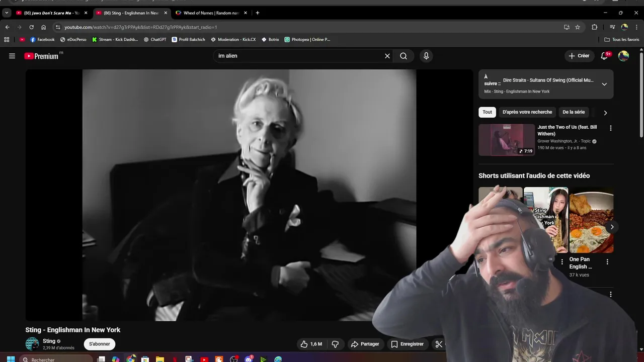Open the YouTube account avatar menu
Viewport: 644px width, 362px height.
point(623,56)
